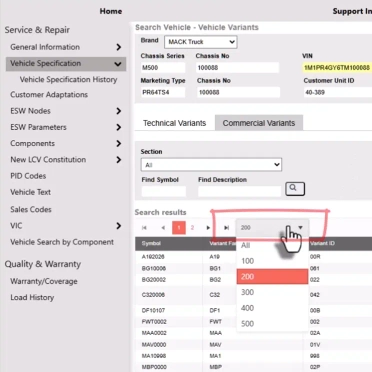Click Quality & Warranty heading

[x=43, y=264]
